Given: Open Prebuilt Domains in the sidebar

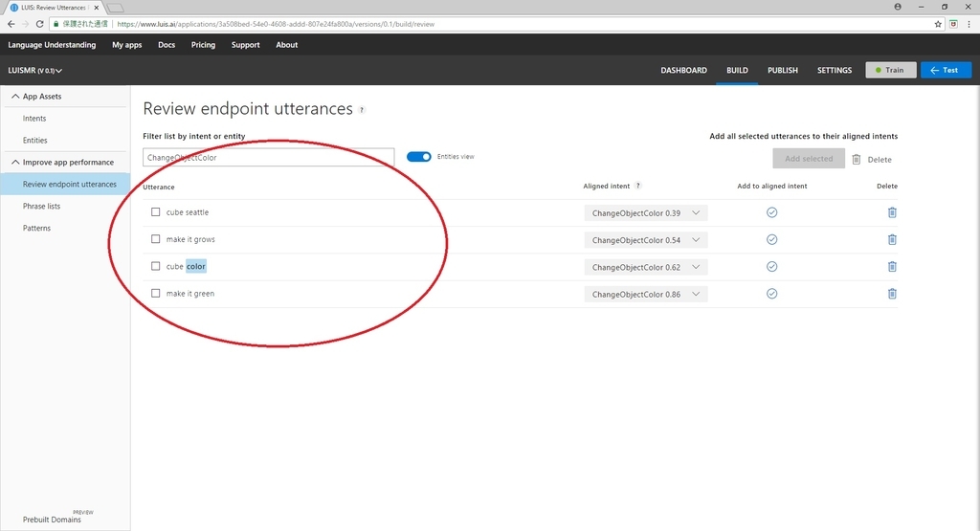Looking at the screenshot, I should click(52, 520).
